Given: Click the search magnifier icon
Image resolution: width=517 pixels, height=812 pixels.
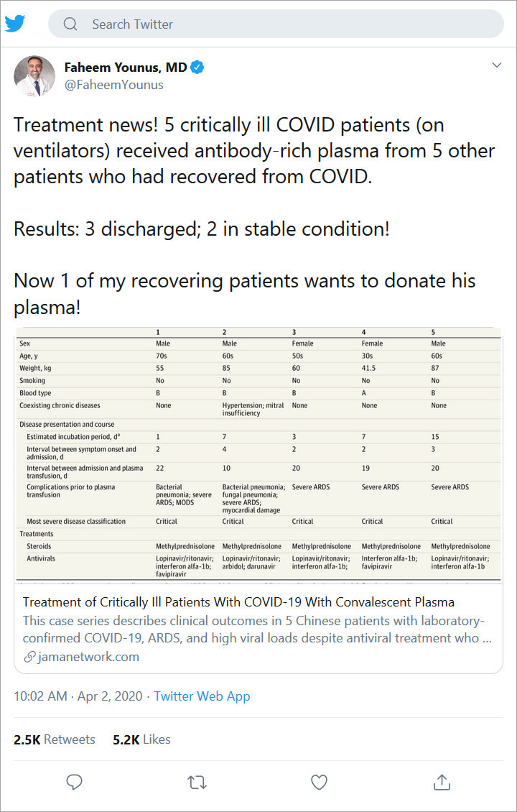Looking at the screenshot, I should coord(70,24).
